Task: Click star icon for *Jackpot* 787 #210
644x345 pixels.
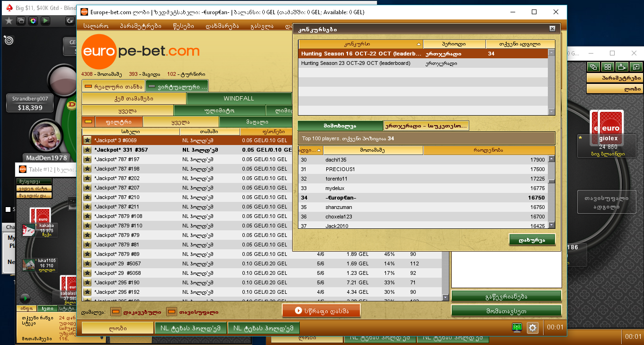Action: 87,197
